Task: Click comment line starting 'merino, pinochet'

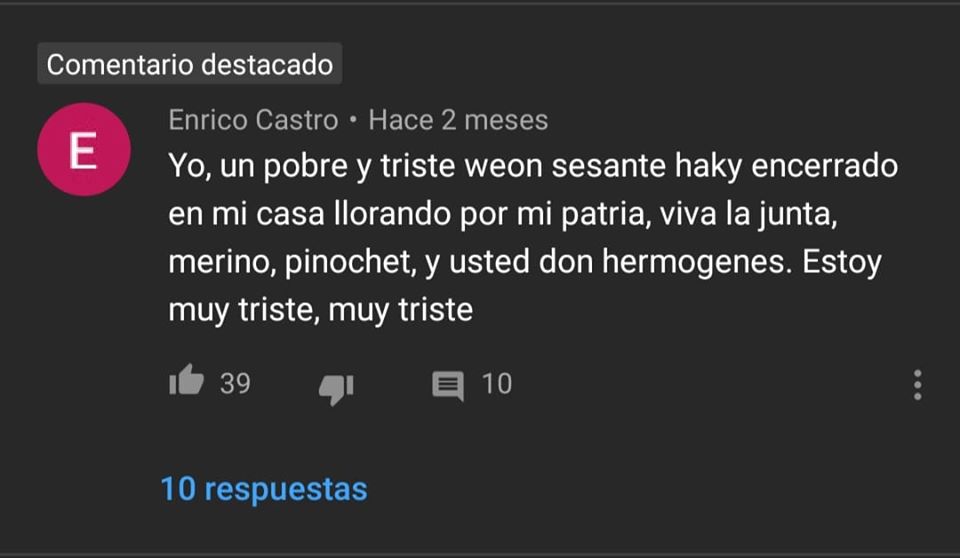Action: (525, 262)
